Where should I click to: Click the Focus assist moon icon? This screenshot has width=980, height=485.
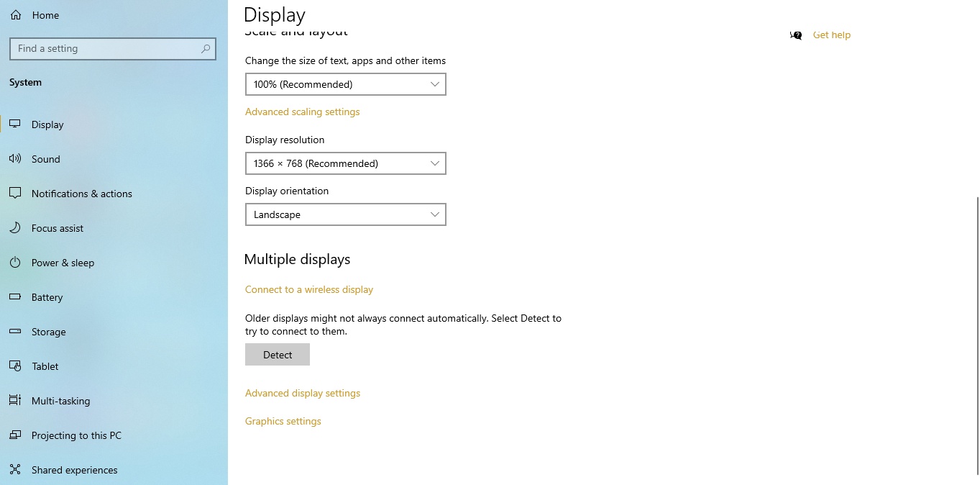coord(15,228)
